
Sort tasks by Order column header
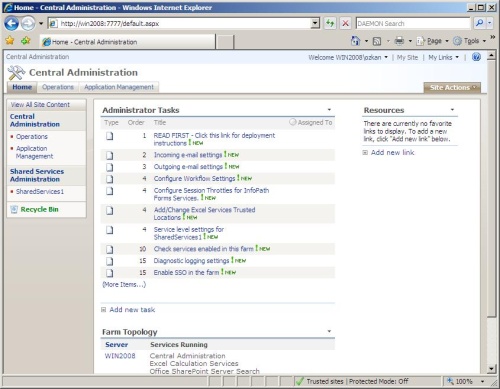pyautogui.click(x=136, y=122)
